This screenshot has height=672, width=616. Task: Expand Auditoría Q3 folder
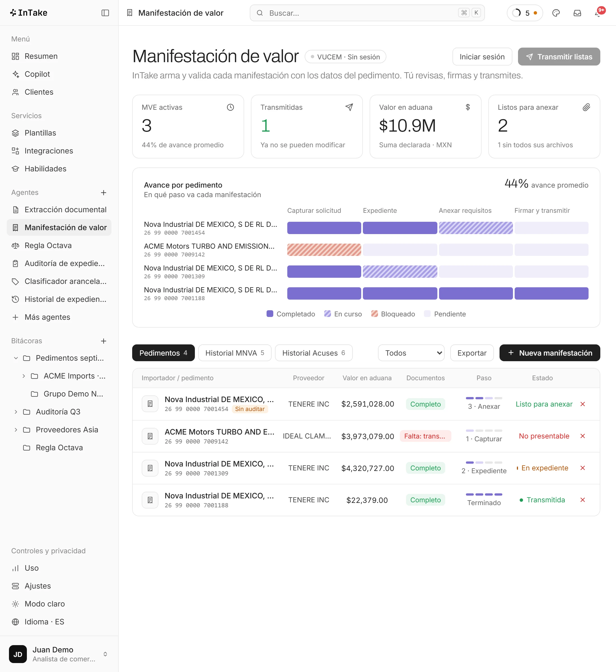click(x=16, y=412)
